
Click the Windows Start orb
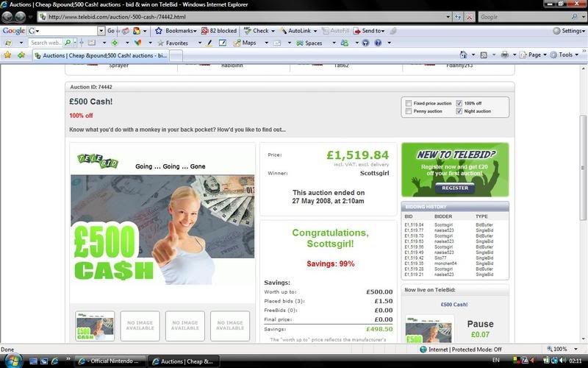click(x=13, y=361)
